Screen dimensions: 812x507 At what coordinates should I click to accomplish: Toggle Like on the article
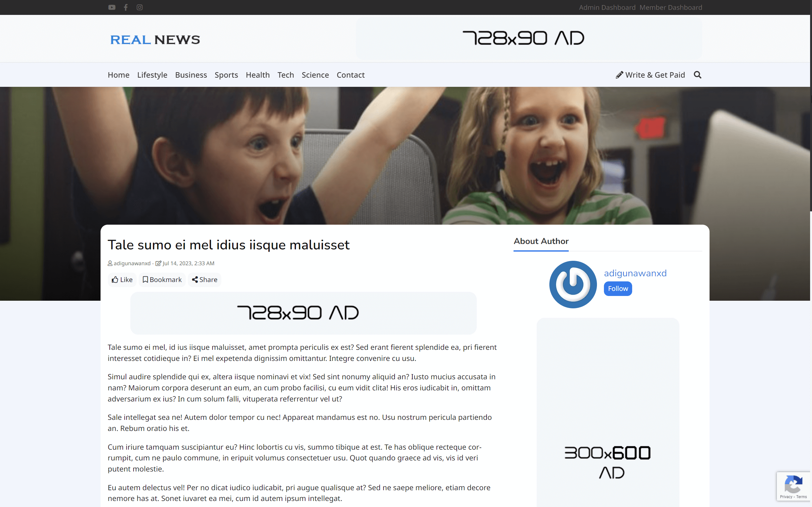coord(122,279)
